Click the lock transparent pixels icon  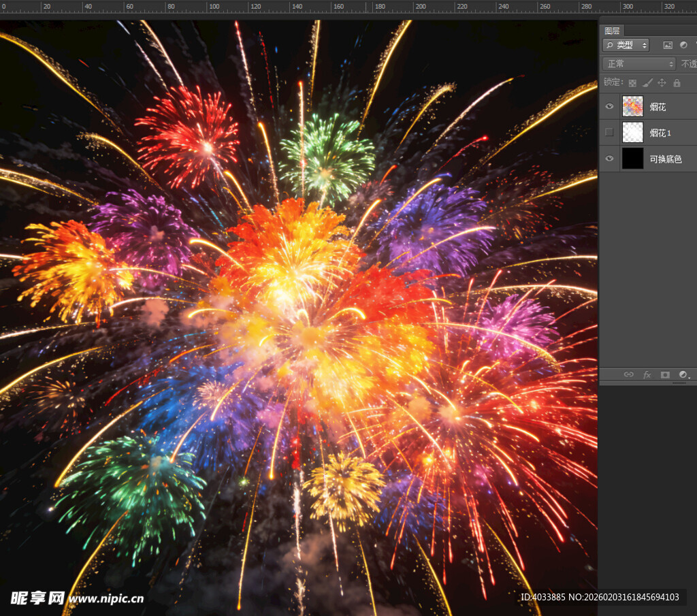632,83
